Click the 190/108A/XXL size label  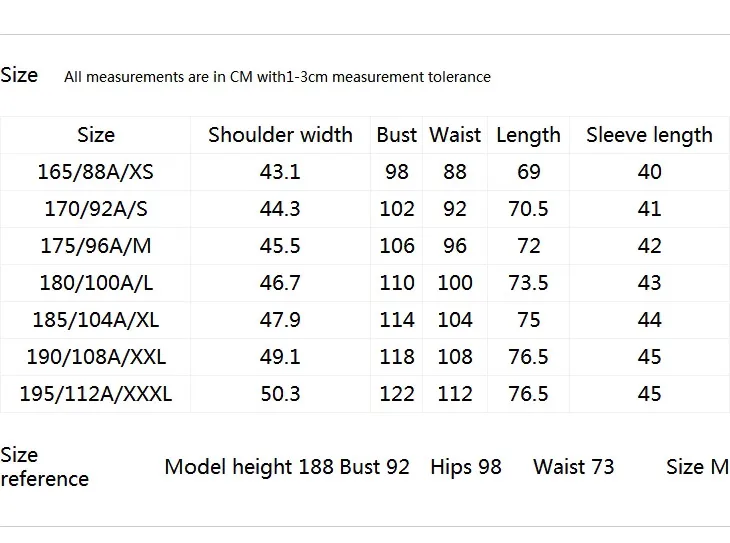[96, 357]
